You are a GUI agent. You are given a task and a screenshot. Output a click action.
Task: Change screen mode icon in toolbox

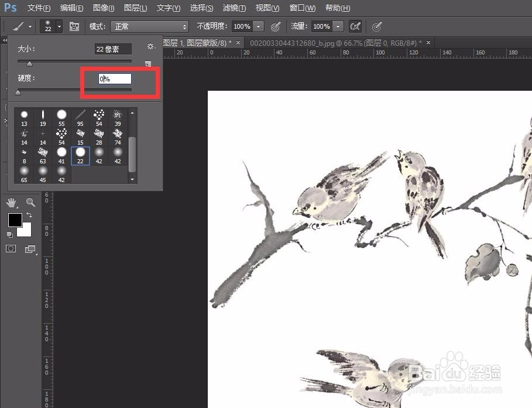(30, 249)
